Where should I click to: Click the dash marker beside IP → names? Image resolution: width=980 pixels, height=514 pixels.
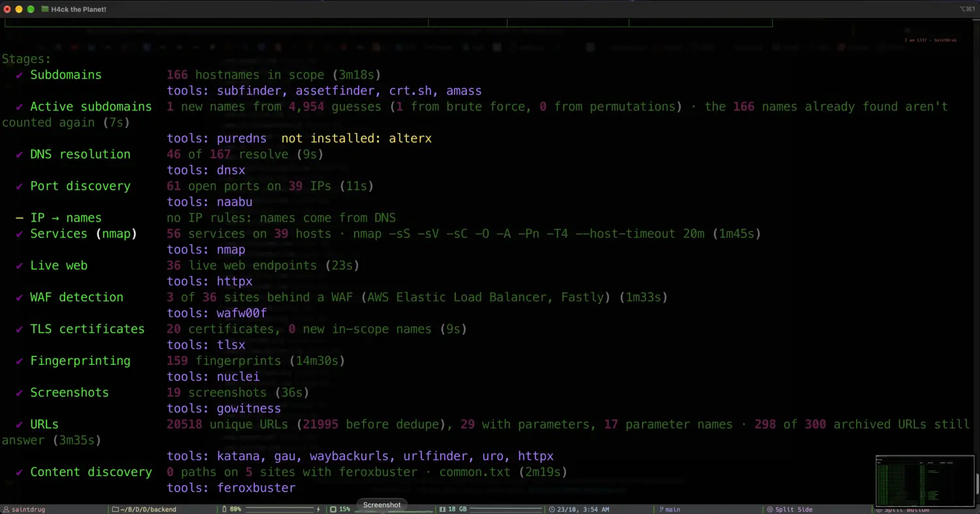pos(20,218)
